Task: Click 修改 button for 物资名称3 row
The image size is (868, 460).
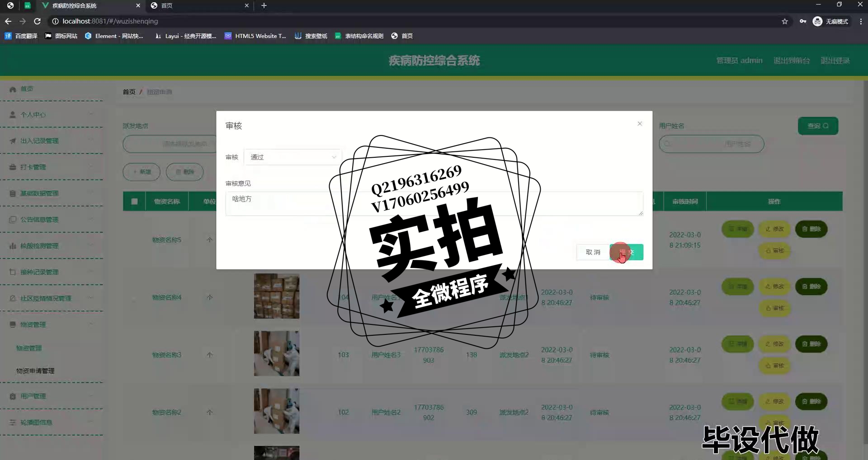Action: click(774, 344)
